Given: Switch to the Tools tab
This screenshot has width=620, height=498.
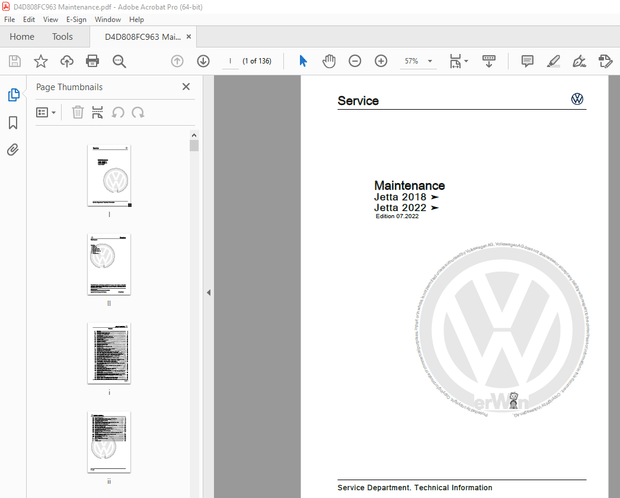Looking at the screenshot, I should [x=62, y=37].
